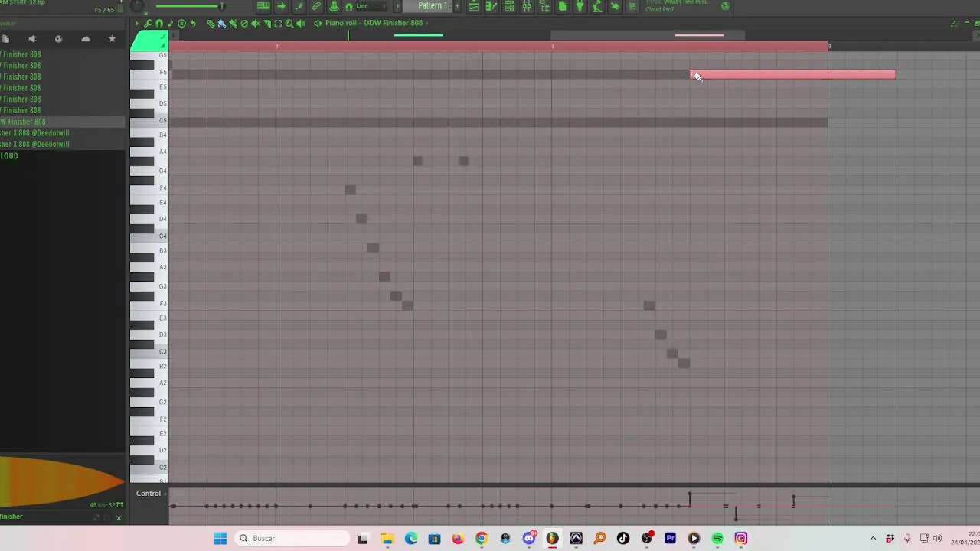The image size is (980, 551).
Task: Select the Mute tool in piano roll
Action: pos(256,23)
